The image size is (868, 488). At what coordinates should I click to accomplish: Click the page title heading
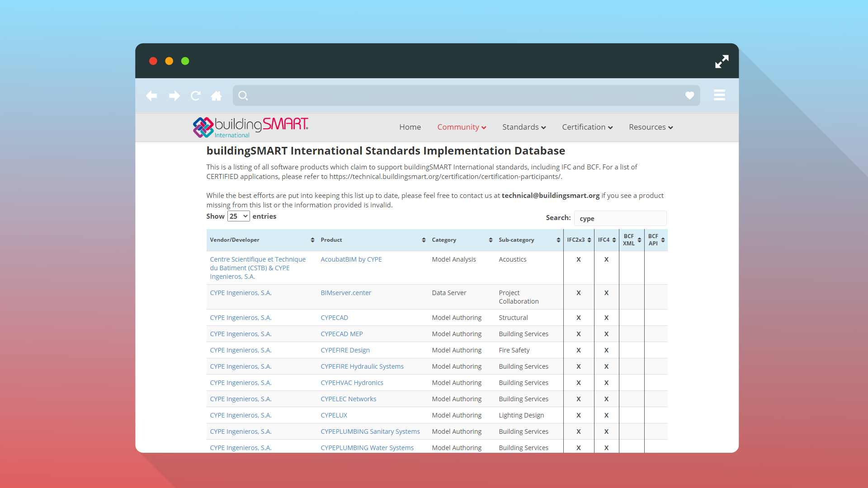point(386,151)
